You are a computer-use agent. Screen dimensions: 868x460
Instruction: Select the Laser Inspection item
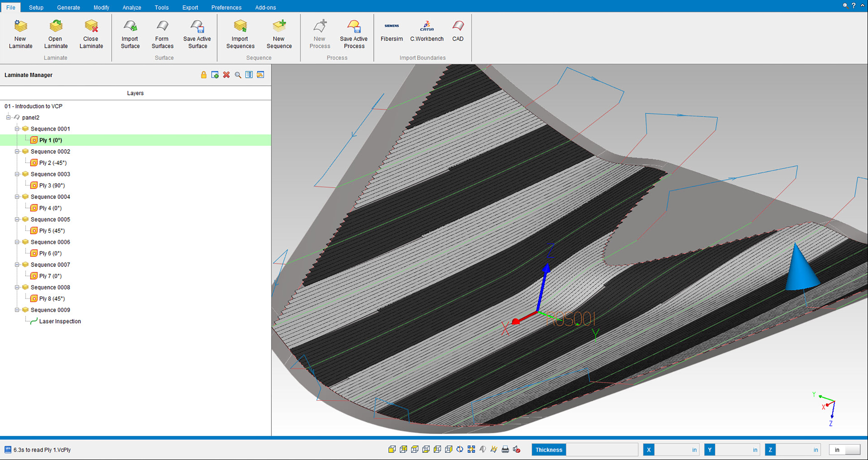coord(60,321)
